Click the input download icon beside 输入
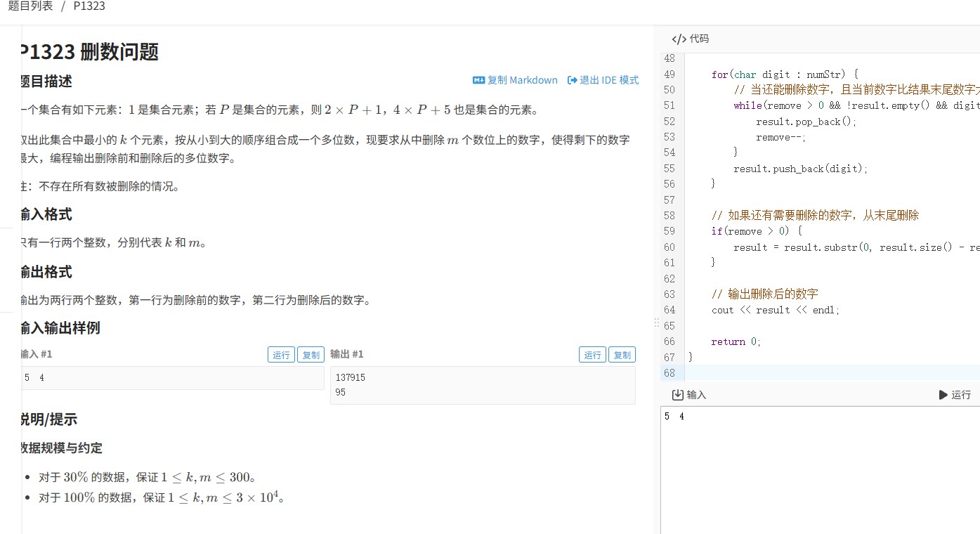Viewport: 980px width, 534px height. tap(678, 395)
